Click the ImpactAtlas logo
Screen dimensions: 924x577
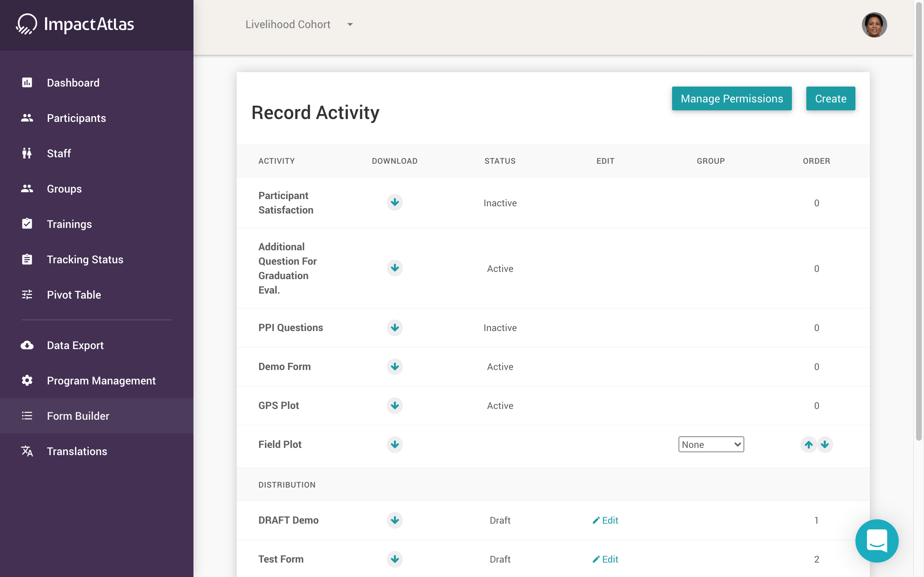tap(75, 25)
